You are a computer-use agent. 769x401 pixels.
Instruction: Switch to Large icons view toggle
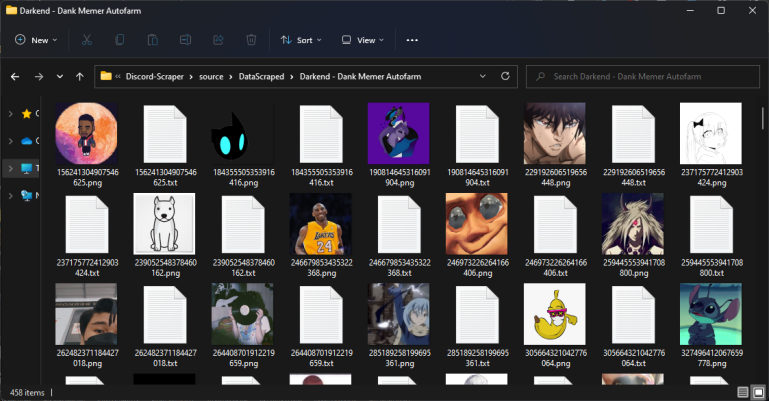tap(758, 392)
